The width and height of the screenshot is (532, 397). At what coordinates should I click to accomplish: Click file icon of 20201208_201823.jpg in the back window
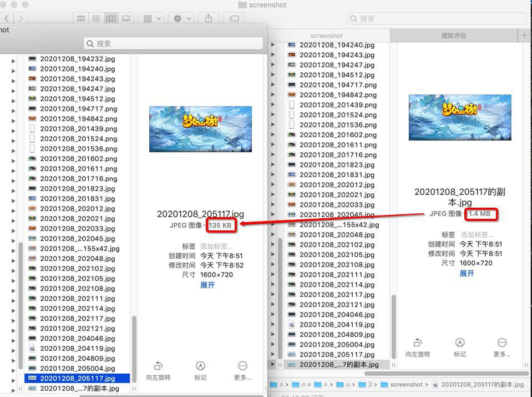pyautogui.click(x=292, y=165)
